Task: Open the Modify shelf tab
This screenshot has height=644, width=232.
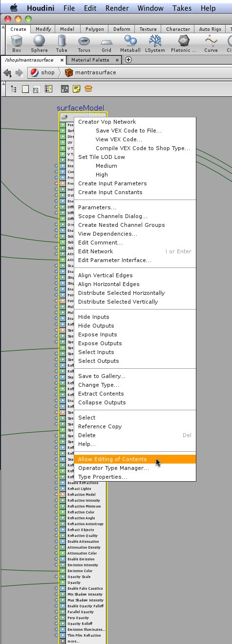Action: [43, 29]
